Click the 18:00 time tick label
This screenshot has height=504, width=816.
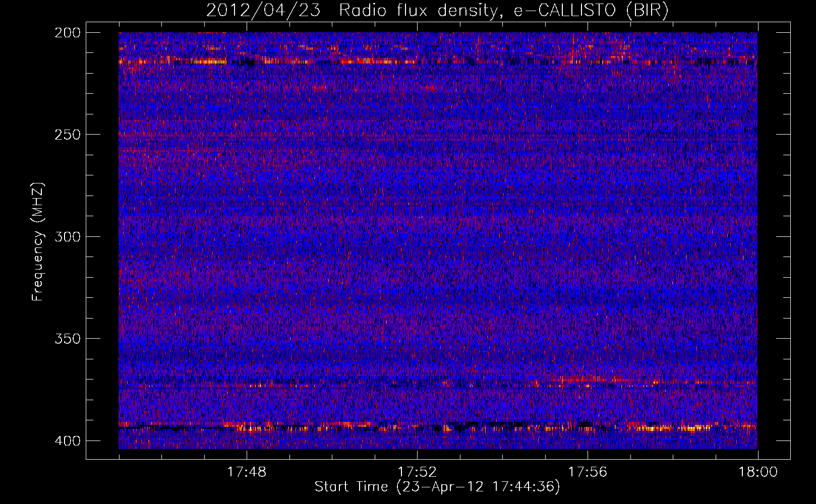click(758, 472)
